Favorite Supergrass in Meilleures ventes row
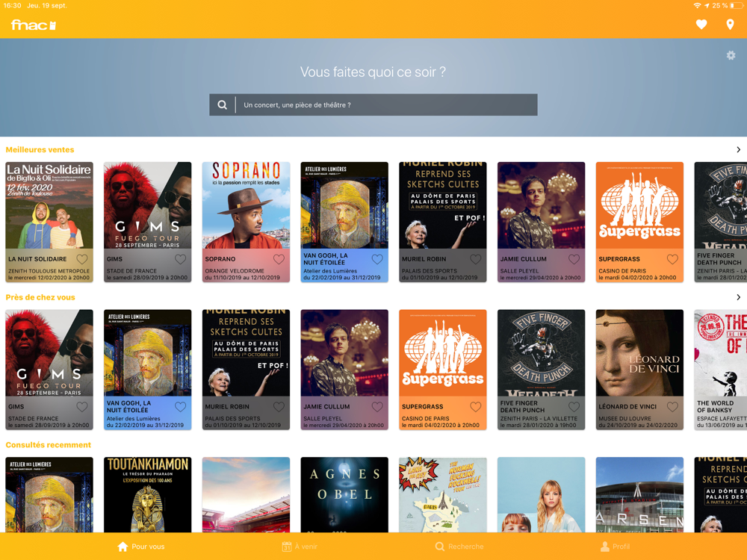This screenshot has height=560, width=747. point(673,259)
